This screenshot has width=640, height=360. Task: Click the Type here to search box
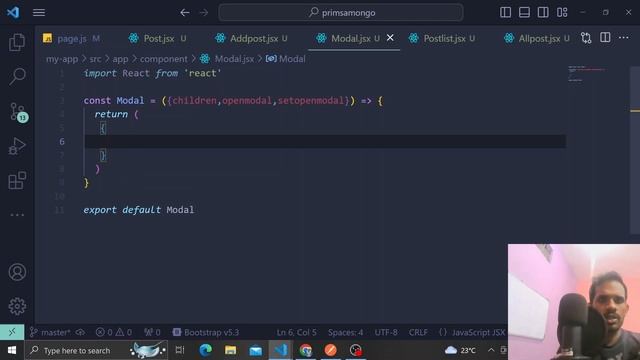click(96, 350)
